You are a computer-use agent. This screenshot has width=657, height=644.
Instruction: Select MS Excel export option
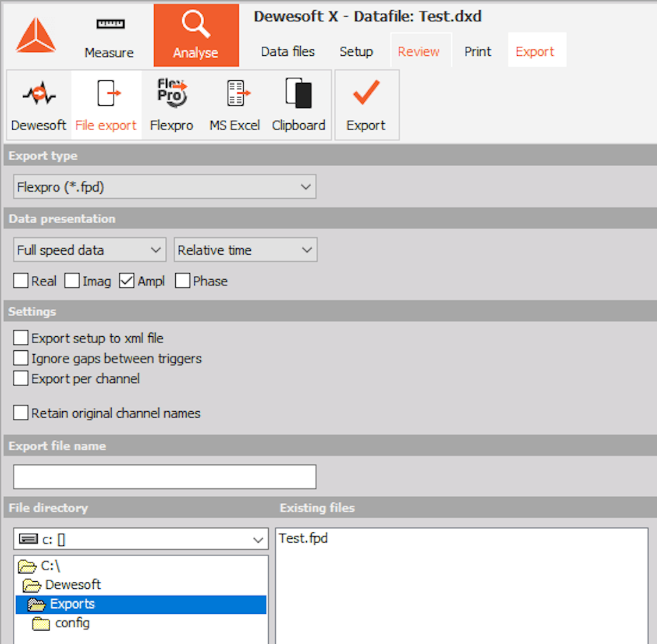coord(235,105)
